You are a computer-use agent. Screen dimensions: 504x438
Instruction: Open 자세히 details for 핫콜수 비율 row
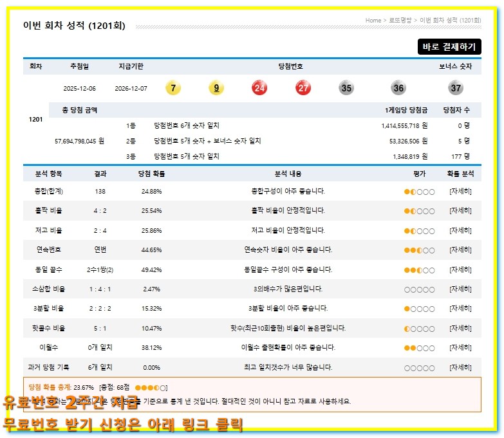(460, 328)
